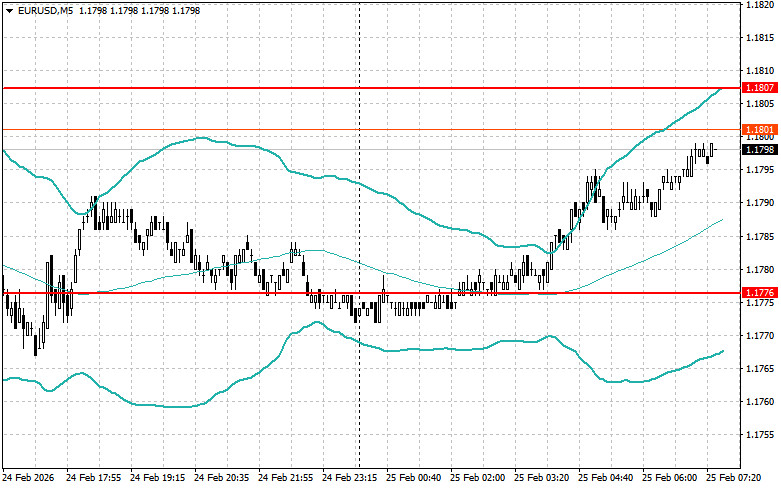Screen dimensions: 781x489
Task: Click the 24 Feb 19:15 time label
Action: point(157,478)
